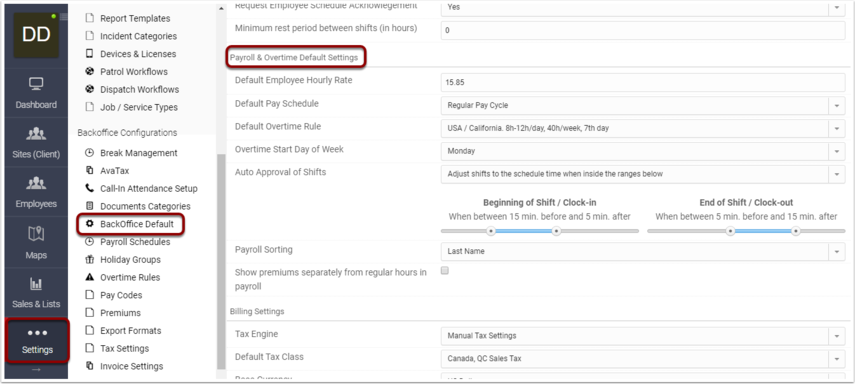Open Sales & Lists chart icon

(x=36, y=284)
